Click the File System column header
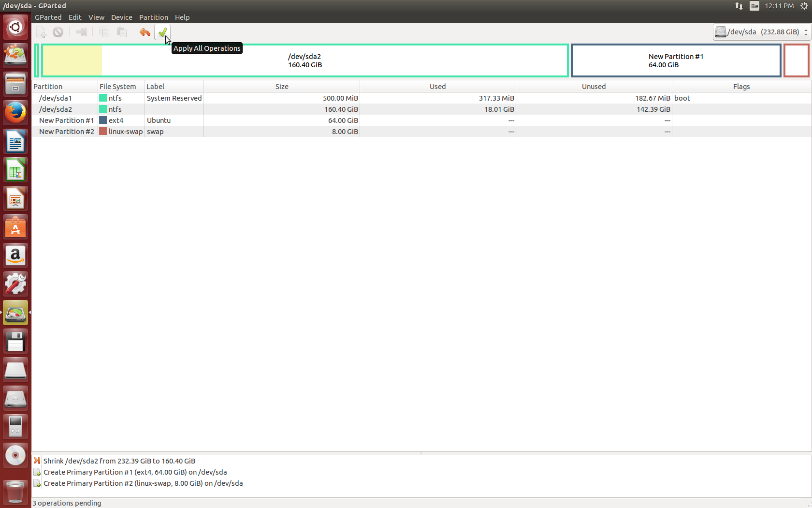Viewport: 812px width, 508px height. [x=121, y=87]
